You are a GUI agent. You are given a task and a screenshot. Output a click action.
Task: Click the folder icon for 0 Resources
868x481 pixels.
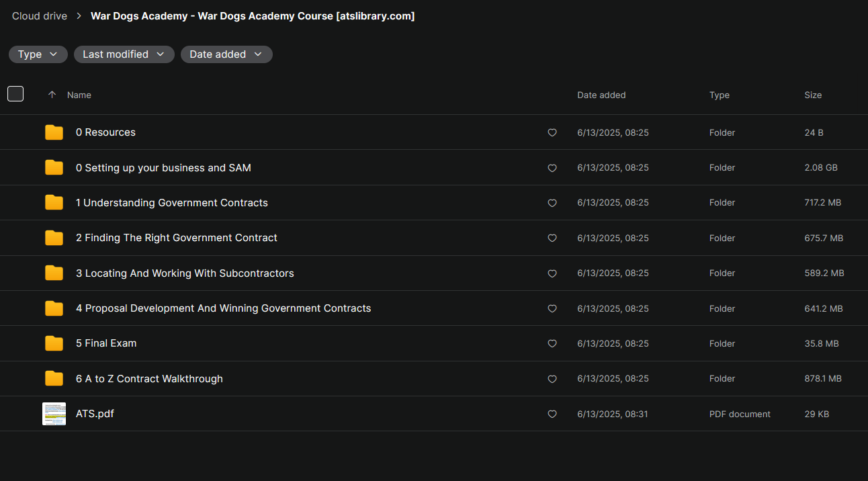[54, 132]
